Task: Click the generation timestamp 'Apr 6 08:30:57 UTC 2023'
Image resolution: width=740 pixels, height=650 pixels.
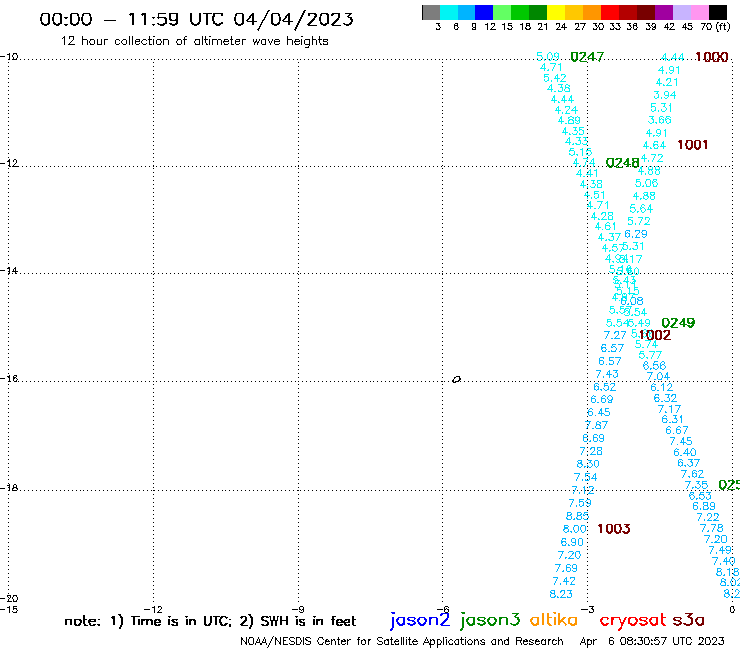Action: [x=652, y=642]
